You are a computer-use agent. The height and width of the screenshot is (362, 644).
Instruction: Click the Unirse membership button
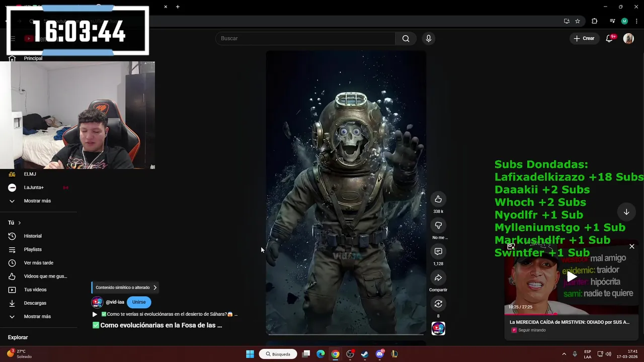click(x=139, y=302)
